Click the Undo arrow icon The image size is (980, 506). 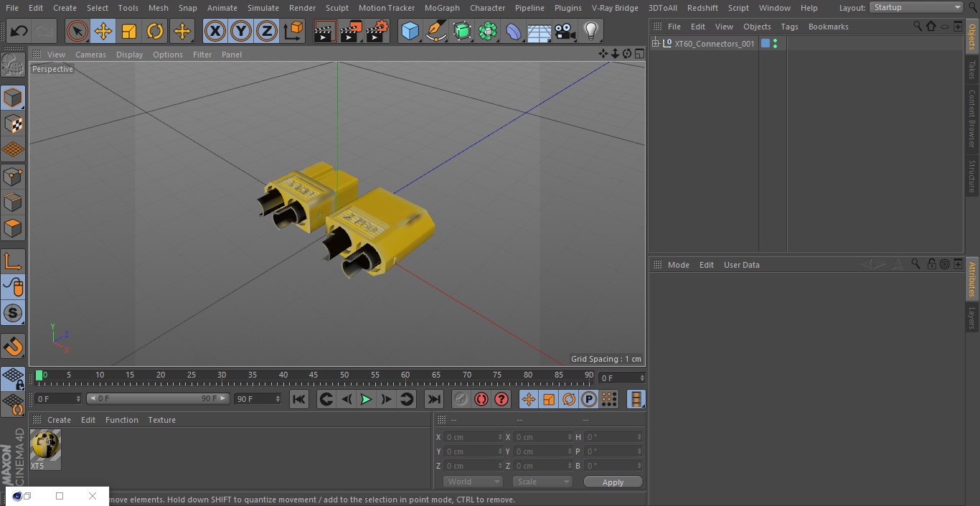[x=19, y=31]
